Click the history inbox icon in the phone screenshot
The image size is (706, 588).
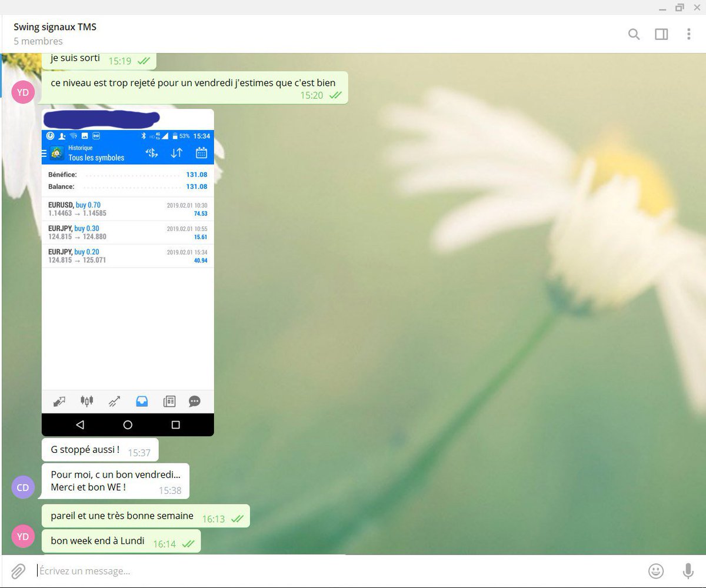pyautogui.click(x=142, y=402)
